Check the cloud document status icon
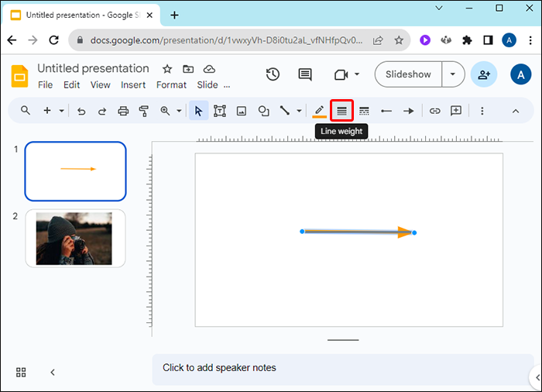The height and width of the screenshot is (392, 542). coord(209,69)
